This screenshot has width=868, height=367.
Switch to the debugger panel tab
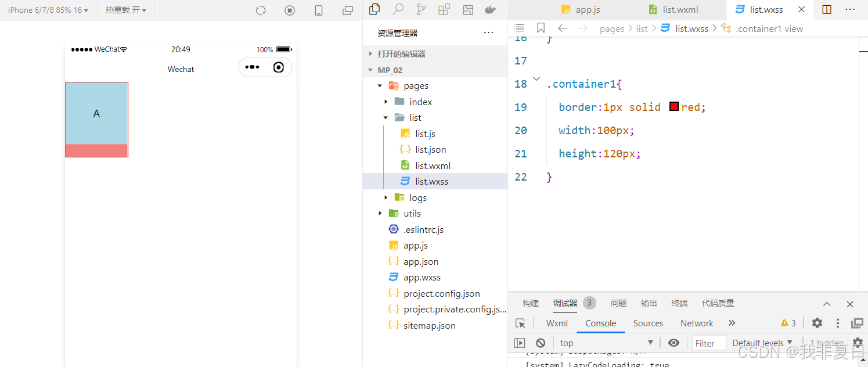click(x=565, y=303)
